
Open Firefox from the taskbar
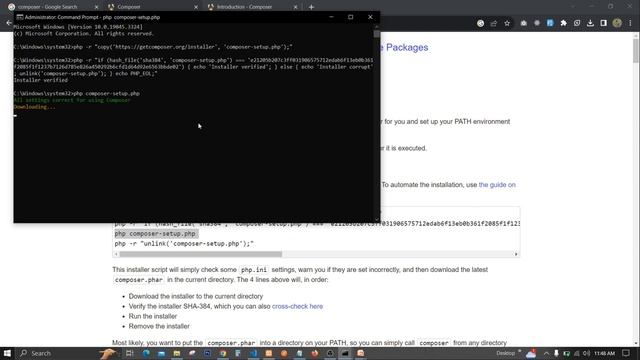point(315,353)
